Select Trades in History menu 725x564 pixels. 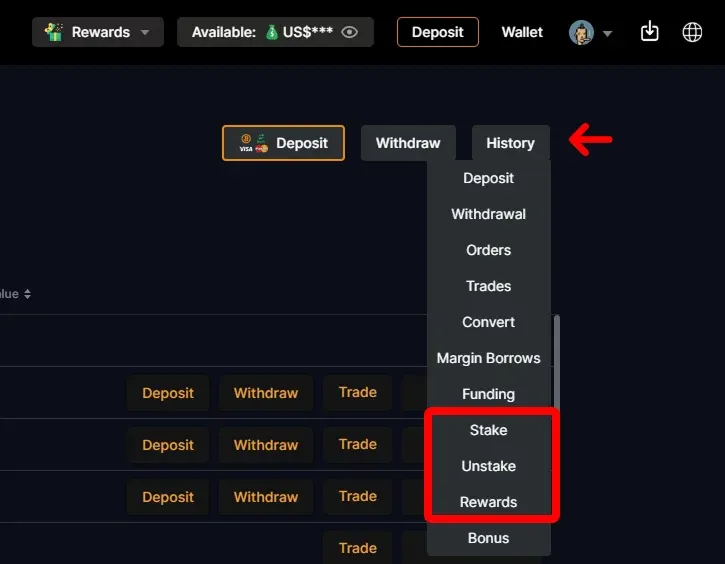(488, 286)
